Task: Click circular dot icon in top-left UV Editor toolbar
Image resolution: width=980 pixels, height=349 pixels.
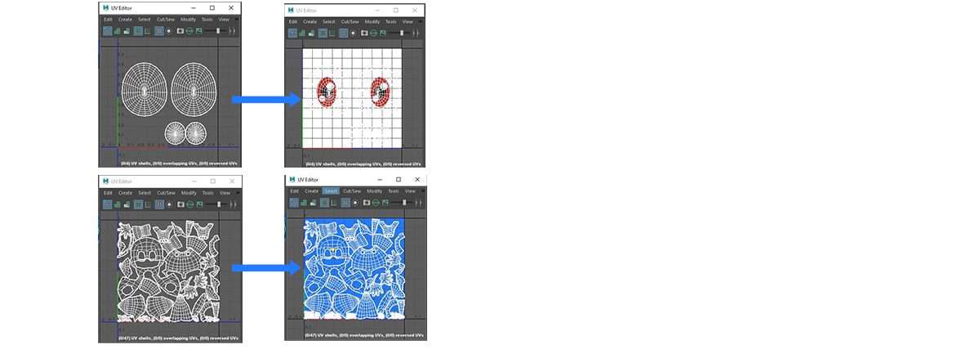Action: coord(169,31)
